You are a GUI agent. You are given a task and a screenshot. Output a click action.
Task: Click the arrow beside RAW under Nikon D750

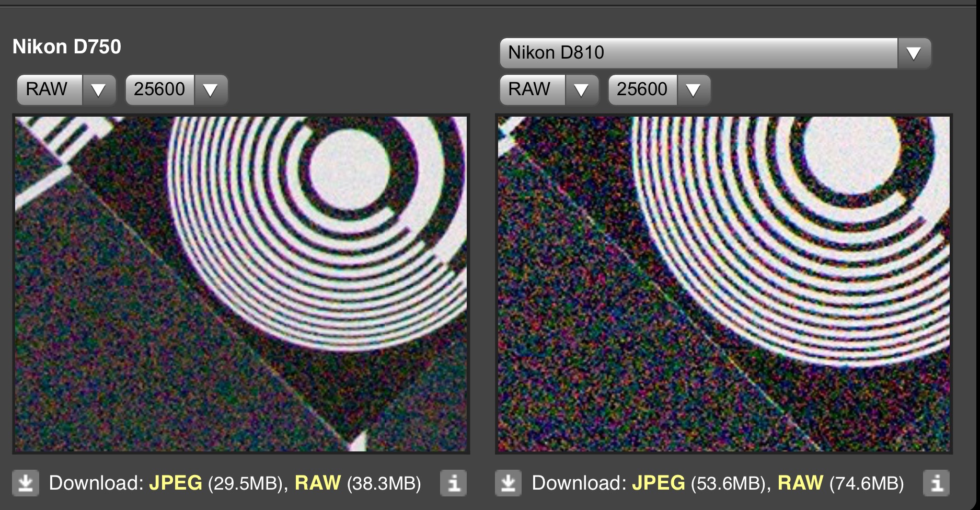98,90
